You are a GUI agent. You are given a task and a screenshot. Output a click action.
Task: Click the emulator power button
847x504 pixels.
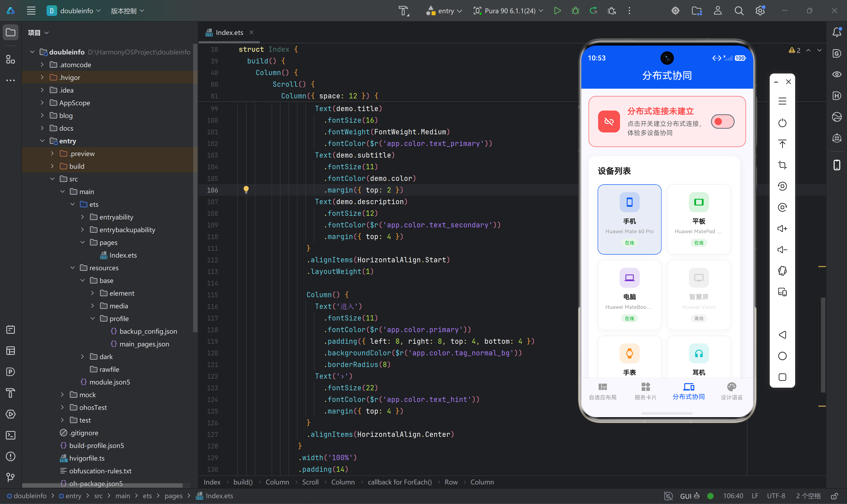[782, 123]
